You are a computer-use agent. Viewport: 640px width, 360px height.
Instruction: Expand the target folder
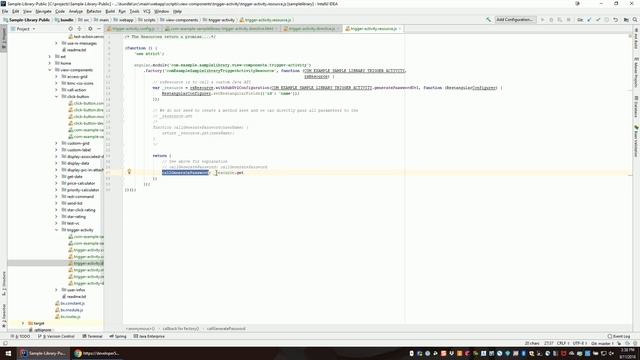coord(23,323)
